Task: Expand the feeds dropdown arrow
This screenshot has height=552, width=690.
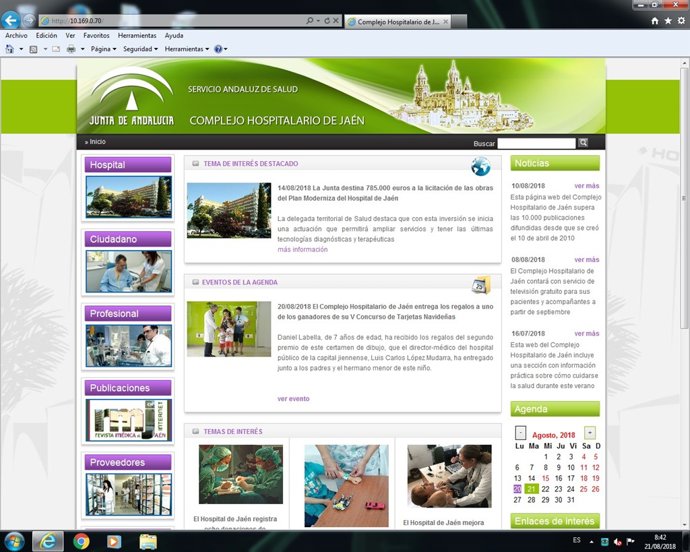Action: [45, 49]
